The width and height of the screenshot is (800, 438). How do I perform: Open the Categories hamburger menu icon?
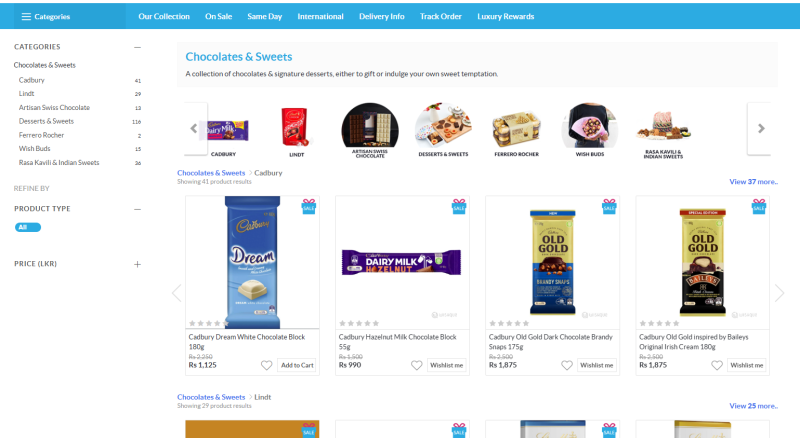tap(26, 16)
